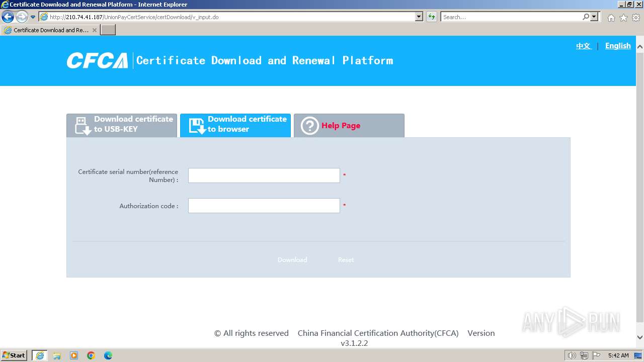Viewport: 644px width, 362px height.
Task: Click the IE search box
Action: pos(511,17)
